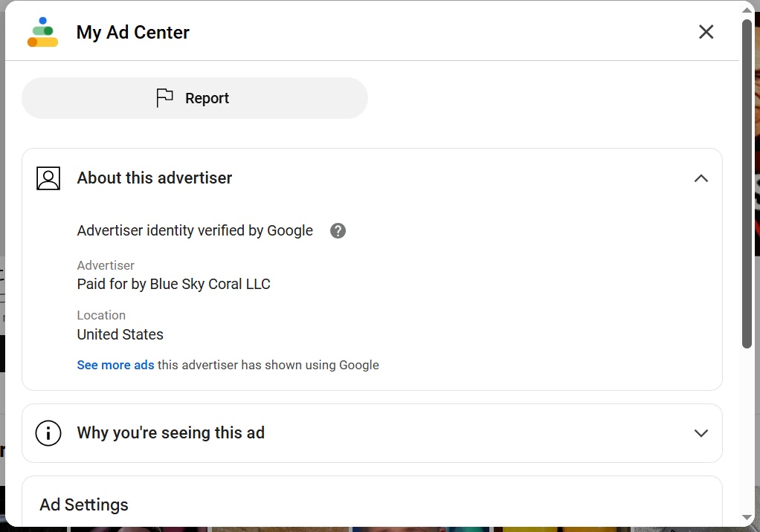Open the identity verification help icon
The image size is (760, 532).
(x=338, y=231)
